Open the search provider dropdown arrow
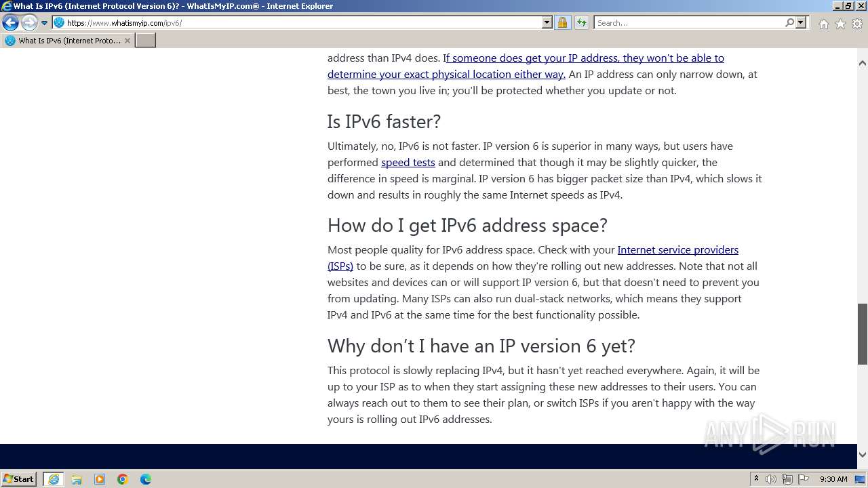Image resolution: width=868 pixels, height=488 pixels. pyautogui.click(x=801, y=22)
